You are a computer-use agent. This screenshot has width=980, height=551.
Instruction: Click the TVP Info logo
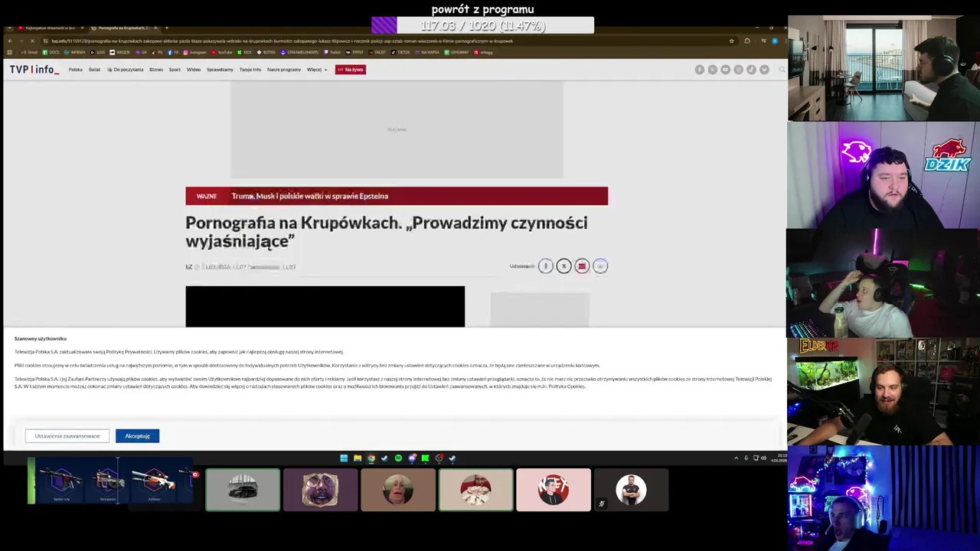34,70
